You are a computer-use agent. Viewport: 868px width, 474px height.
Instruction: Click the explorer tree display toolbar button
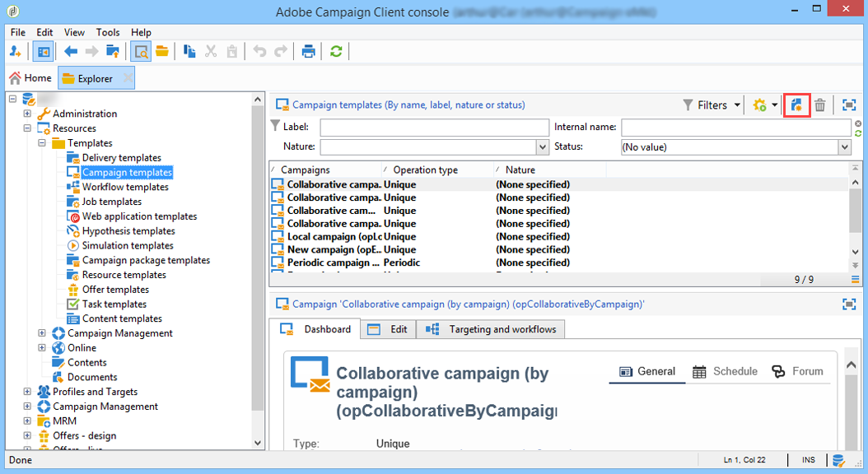tap(43, 52)
